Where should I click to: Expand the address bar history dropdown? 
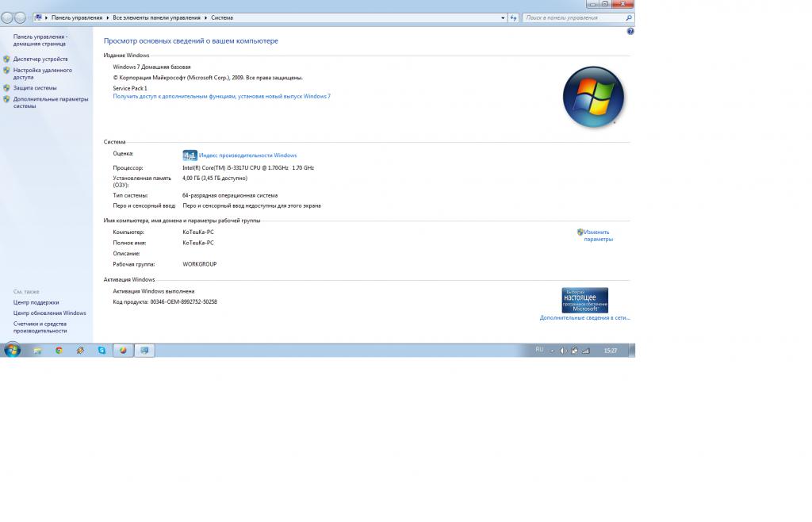tap(503, 17)
